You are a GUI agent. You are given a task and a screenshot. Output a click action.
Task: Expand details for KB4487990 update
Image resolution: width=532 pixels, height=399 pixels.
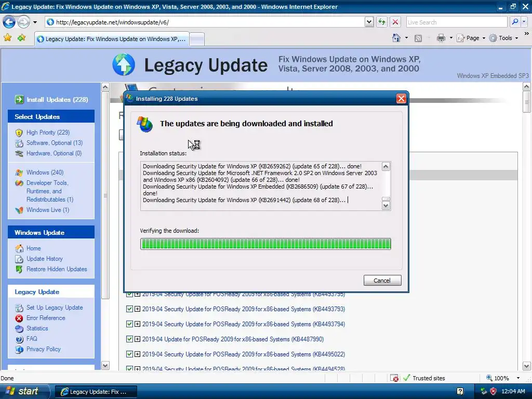137,339
